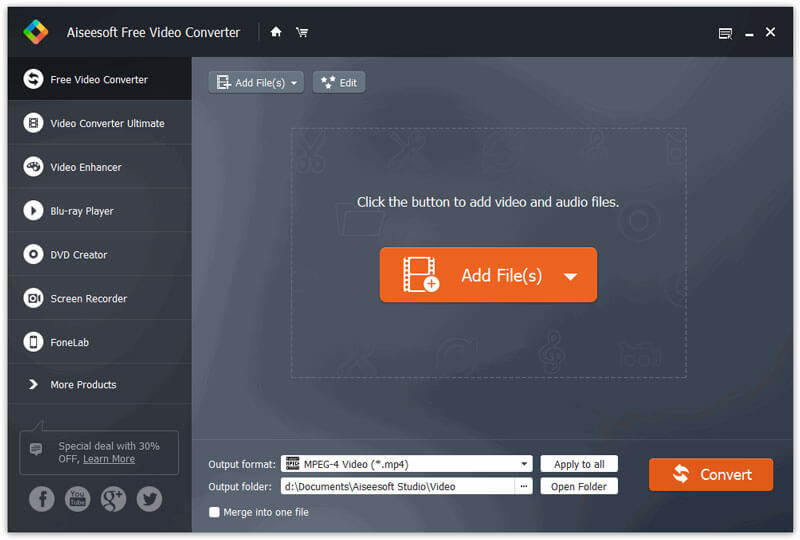Open the Facebook social icon
Screen dimensions: 800x540
click(x=42, y=499)
